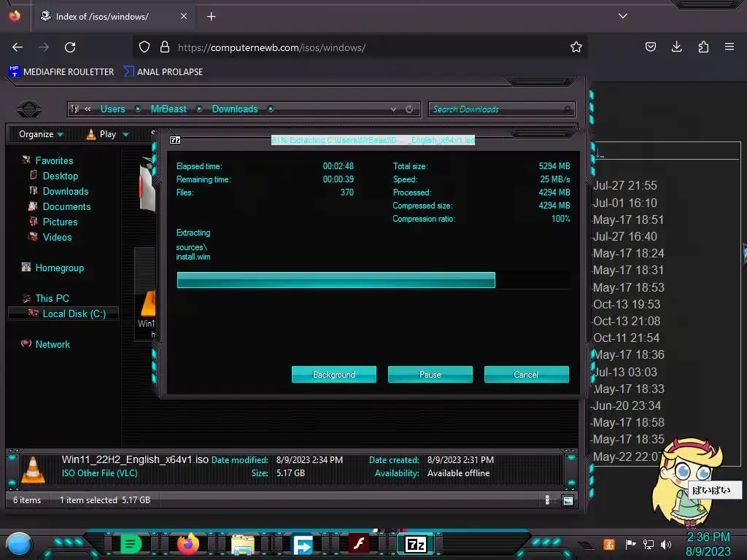Refresh the Explorer folder view
Viewport: 747px width, 560px height.
coord(409,109)
